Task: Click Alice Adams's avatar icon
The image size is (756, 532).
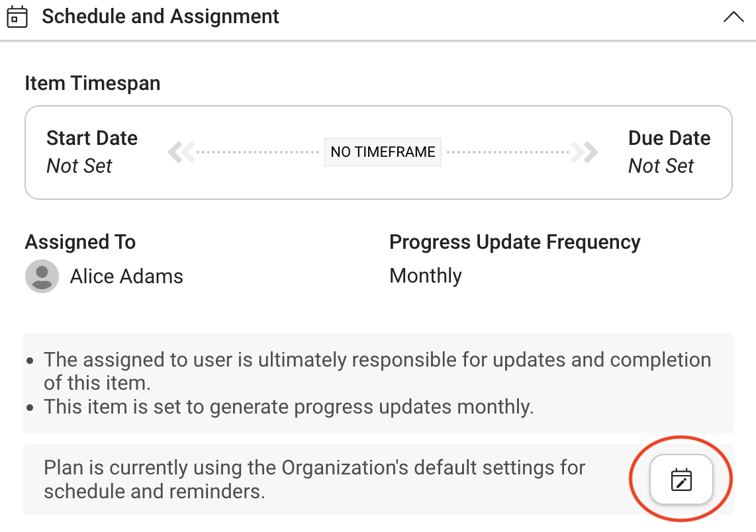Action: (41, 276)
